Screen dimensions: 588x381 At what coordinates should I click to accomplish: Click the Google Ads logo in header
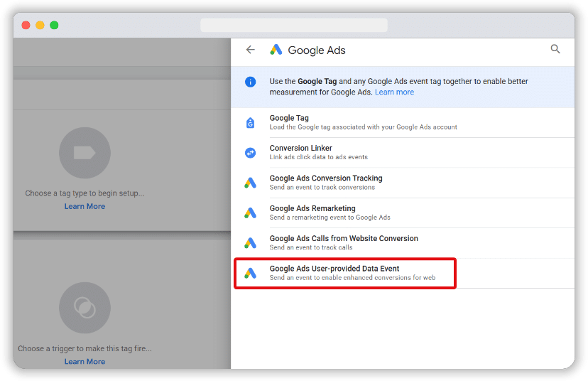[x=276, y=50]
